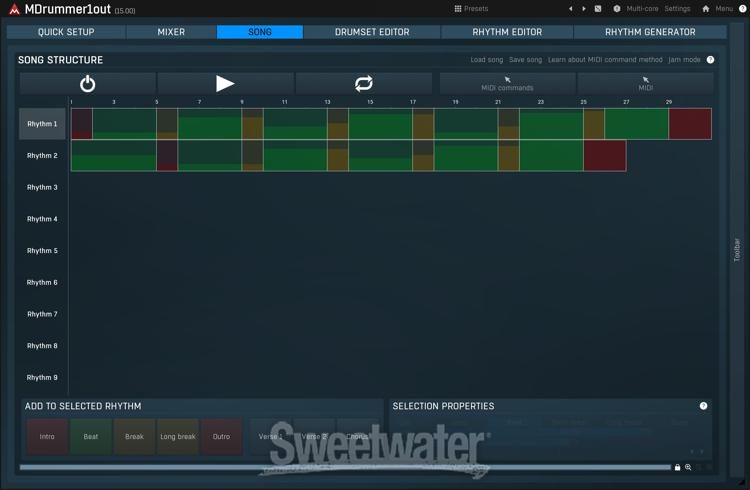Viewport: 750px width, 490px height.
Task: Click the MIDI drag button
Action: (x=645, y=84)
